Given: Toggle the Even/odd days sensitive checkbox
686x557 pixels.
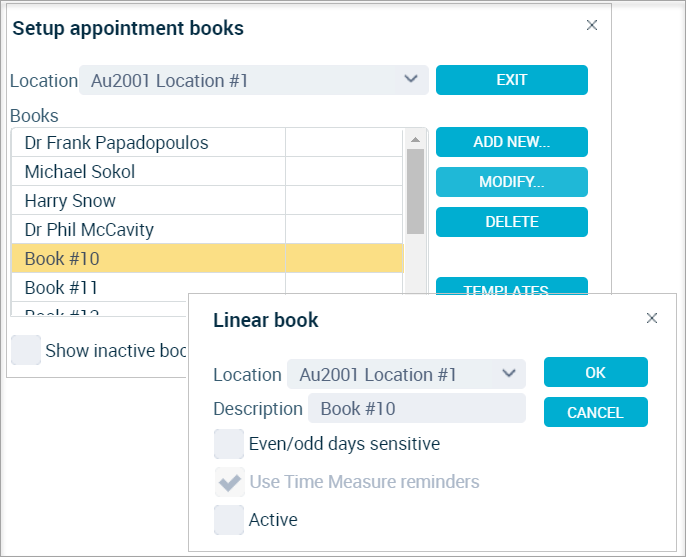Looking at the screenshot, I should (229, 444).
